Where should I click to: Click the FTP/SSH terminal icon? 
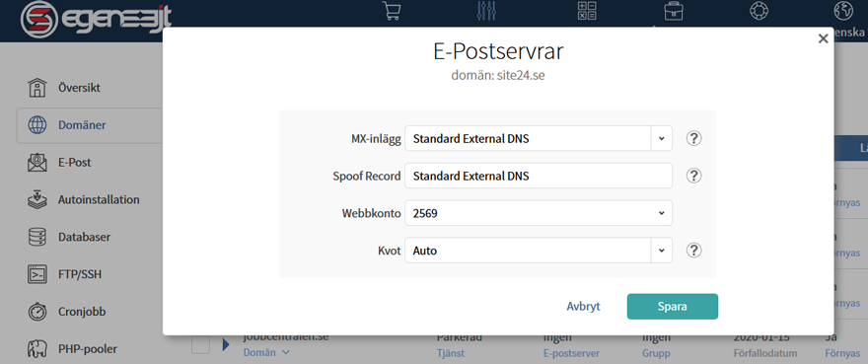[37, 275]
